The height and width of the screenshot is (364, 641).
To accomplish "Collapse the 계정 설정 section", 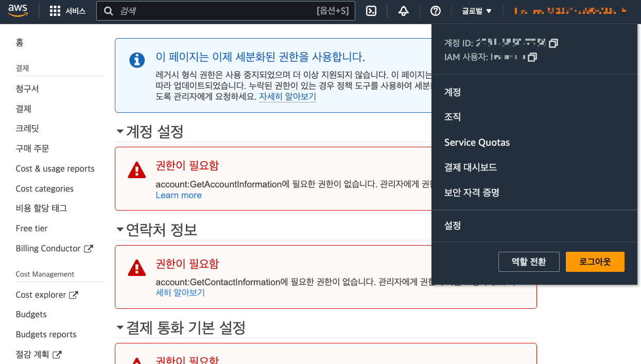I will point(120,132).
